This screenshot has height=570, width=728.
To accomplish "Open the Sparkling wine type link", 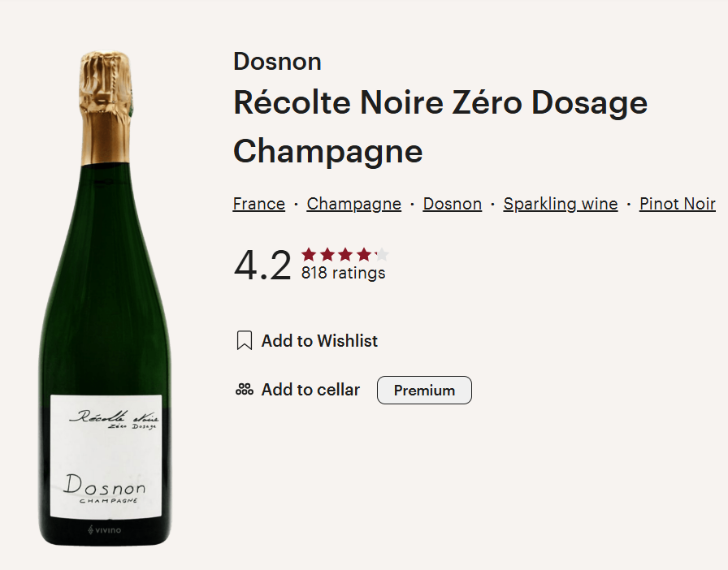I will pos(561,204).
